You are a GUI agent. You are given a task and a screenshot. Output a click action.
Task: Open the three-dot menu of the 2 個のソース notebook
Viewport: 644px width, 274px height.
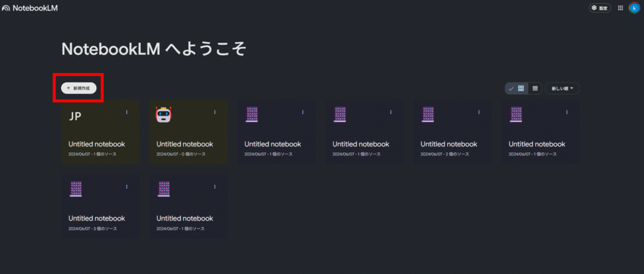(479, 112)
